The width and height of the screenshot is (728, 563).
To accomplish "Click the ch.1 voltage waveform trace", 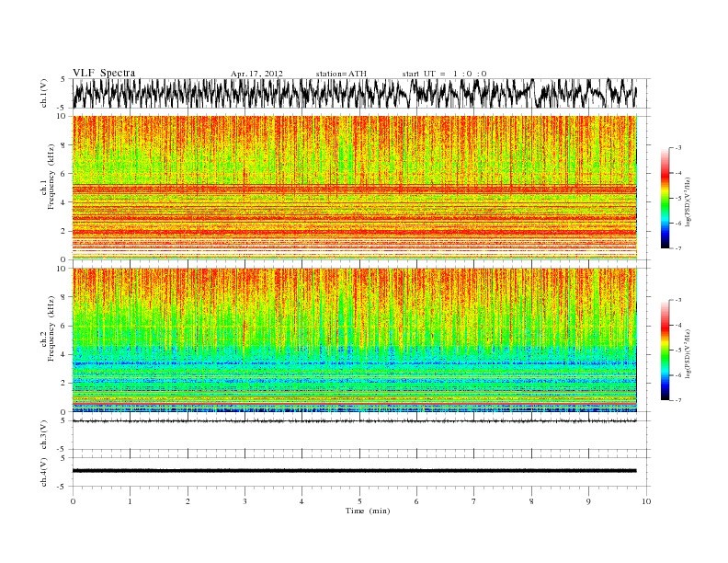I will [x=354, y=93].
